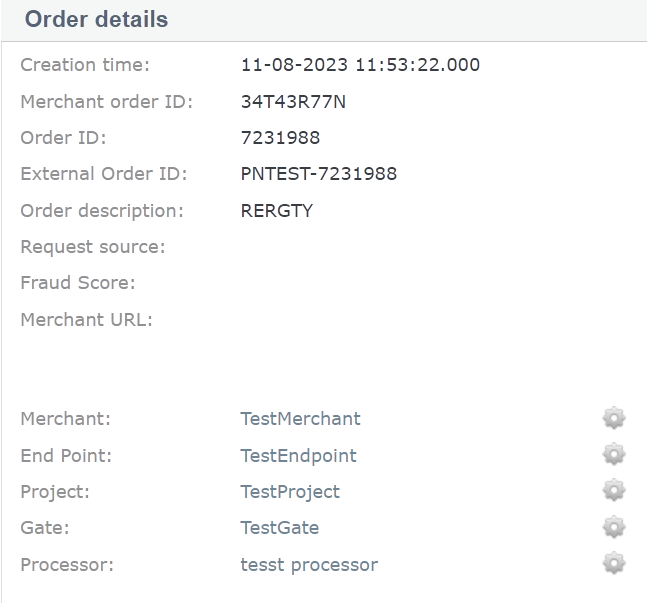The image size is (647, 603).
Task: Open the tesst processor link
Action: (x=309, y=565)
